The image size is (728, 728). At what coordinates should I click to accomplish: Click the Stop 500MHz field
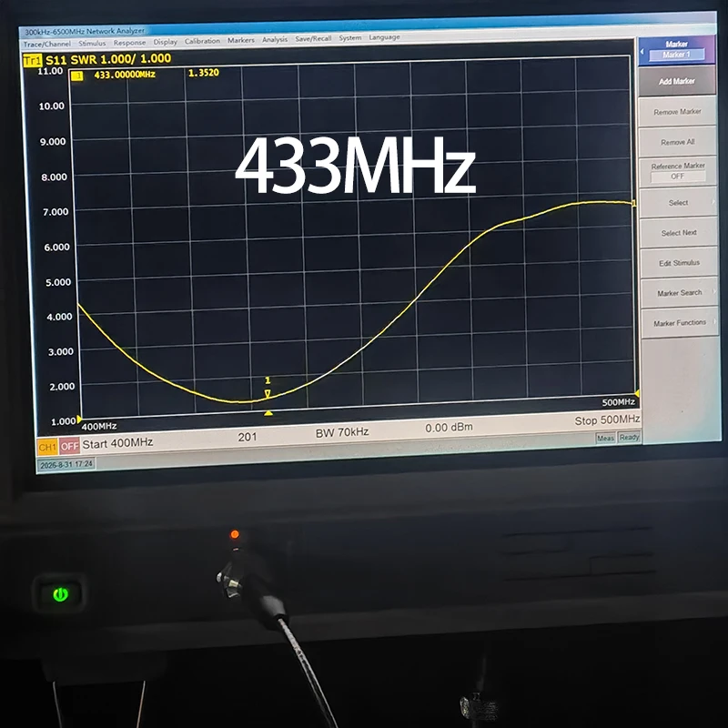click(607, 420)
